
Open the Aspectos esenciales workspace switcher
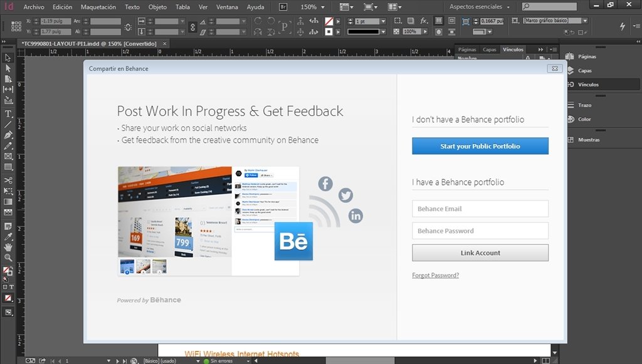point(480,7)
